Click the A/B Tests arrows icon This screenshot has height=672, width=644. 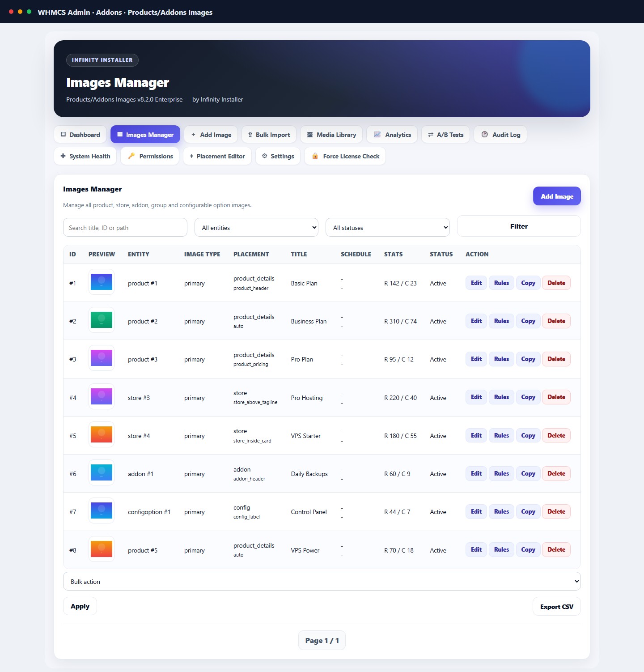click(x=431, y=135)
